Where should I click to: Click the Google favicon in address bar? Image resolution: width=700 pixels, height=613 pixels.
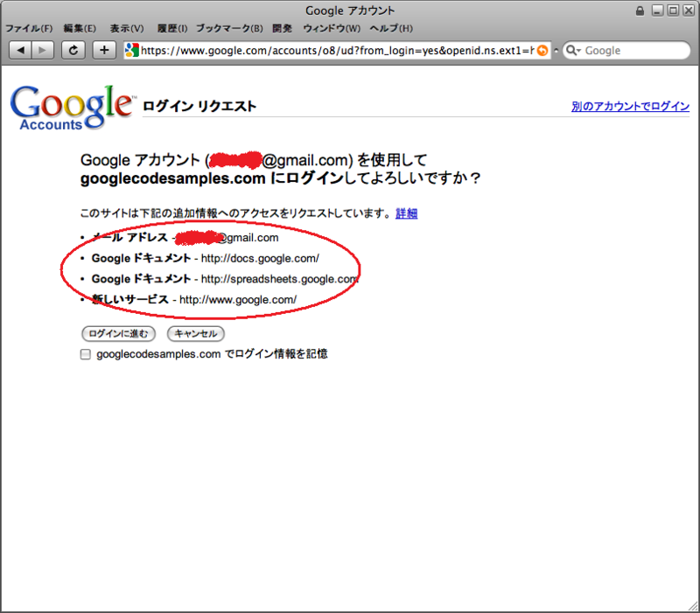click(x=132, y=50)
